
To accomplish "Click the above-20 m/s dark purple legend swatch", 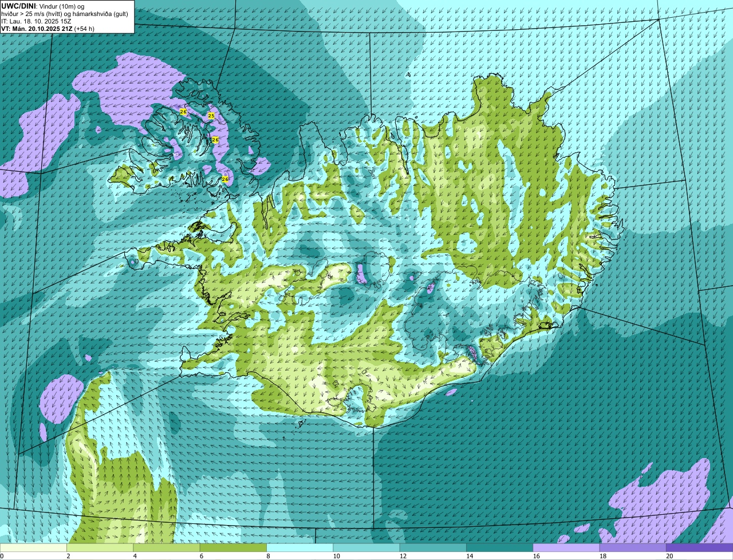I will (700, 547).
